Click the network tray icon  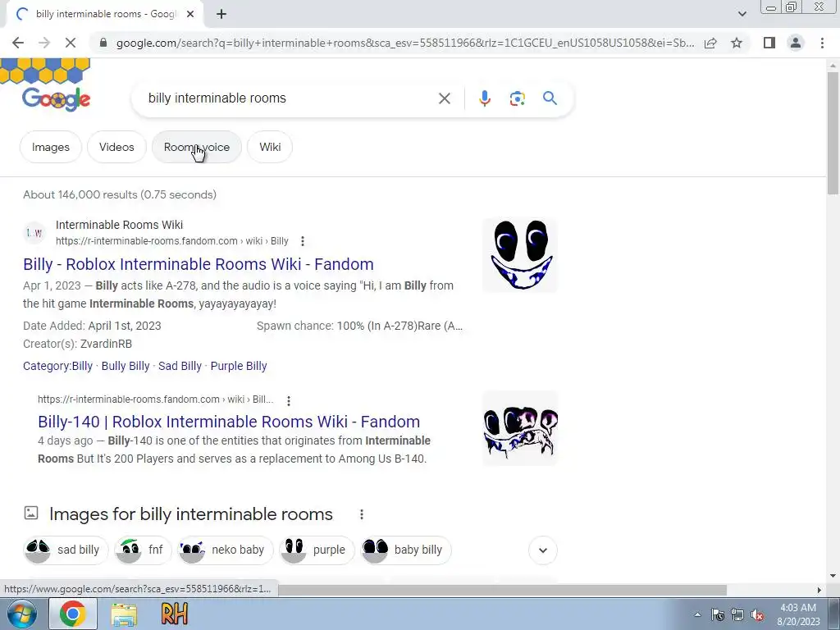click(x=737, y=615)
